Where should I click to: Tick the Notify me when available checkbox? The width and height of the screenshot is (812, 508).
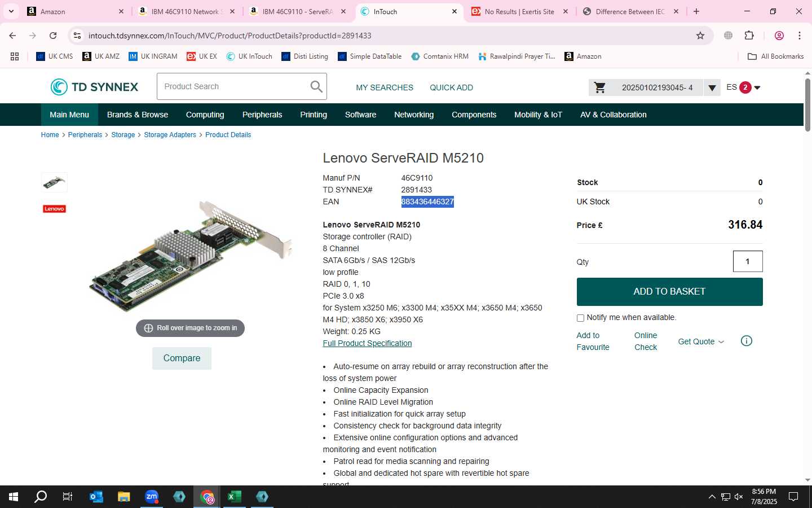tap(580, 318)
